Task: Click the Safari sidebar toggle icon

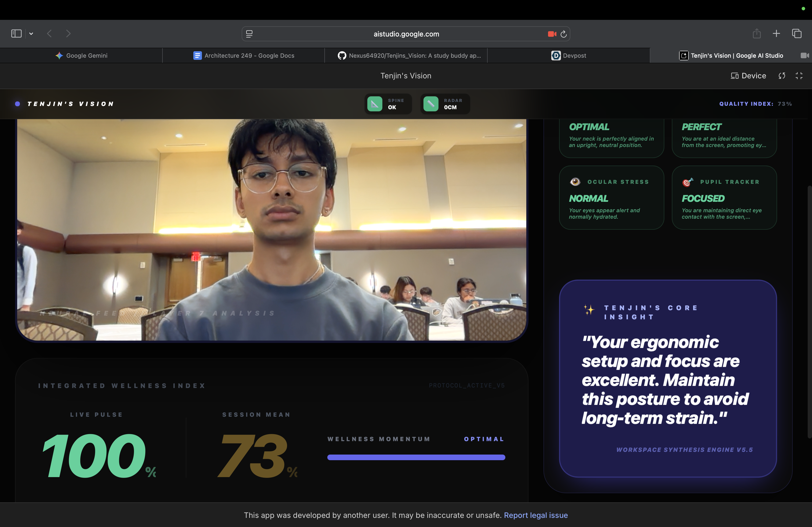Action: (16, 33)
